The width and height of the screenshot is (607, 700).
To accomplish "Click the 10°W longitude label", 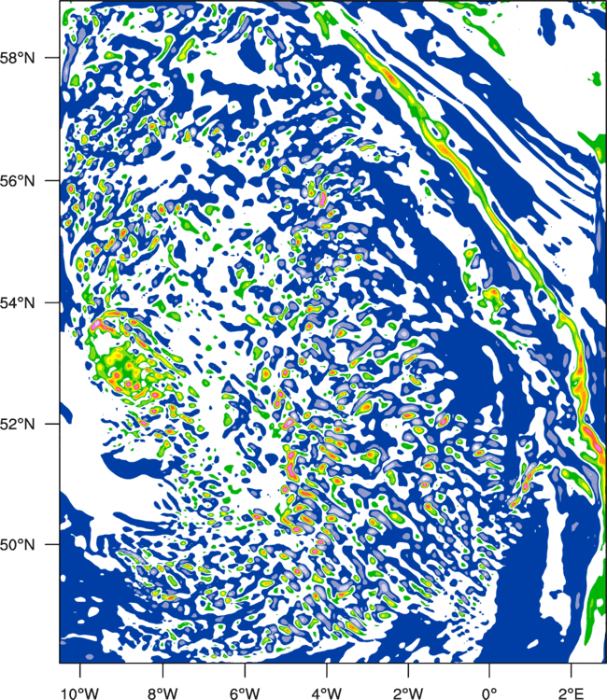I will coord(80,693).
